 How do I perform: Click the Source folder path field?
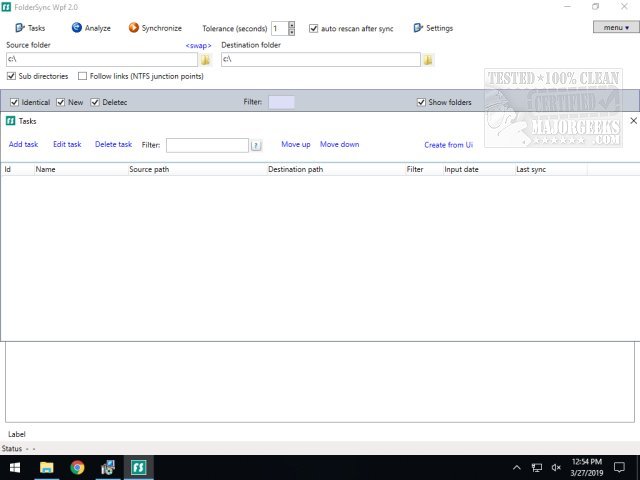(x=102, y=60)
